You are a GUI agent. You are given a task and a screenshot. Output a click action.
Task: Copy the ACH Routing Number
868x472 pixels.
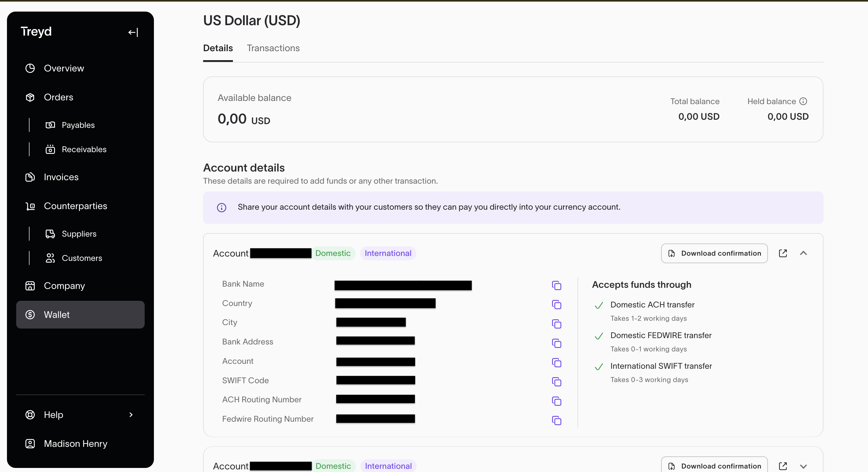(556, 401)
